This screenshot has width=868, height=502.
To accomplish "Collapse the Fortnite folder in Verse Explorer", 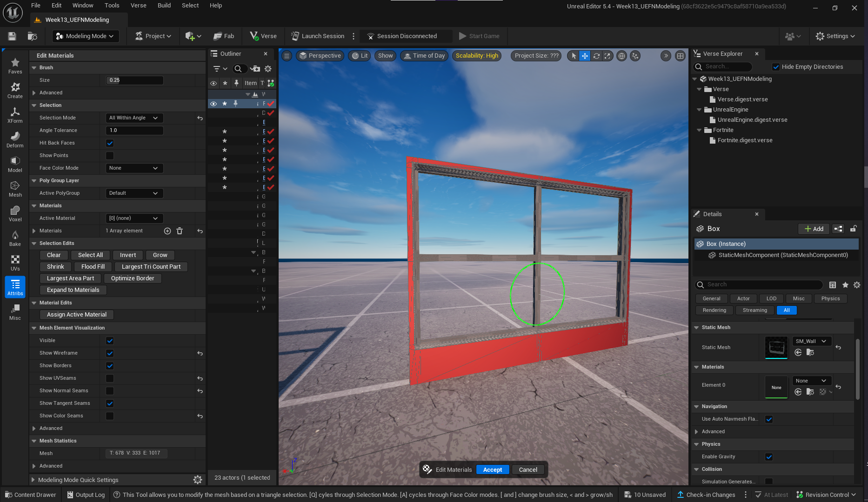I will click(699, 130).
